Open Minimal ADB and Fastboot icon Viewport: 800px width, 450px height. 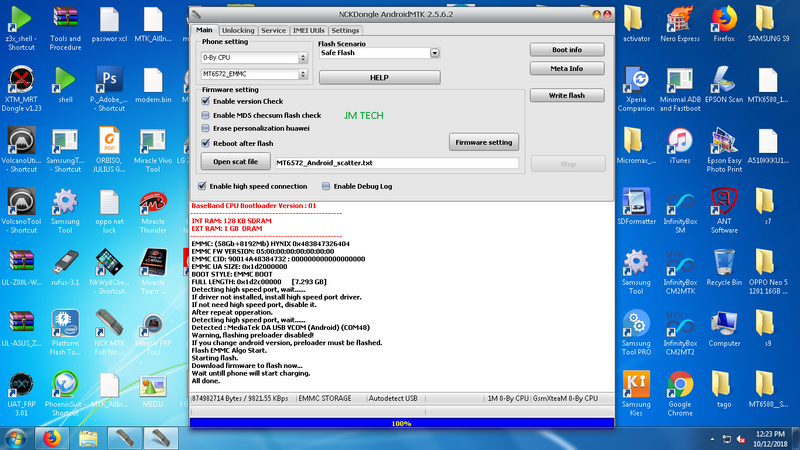tap(680, 89)
